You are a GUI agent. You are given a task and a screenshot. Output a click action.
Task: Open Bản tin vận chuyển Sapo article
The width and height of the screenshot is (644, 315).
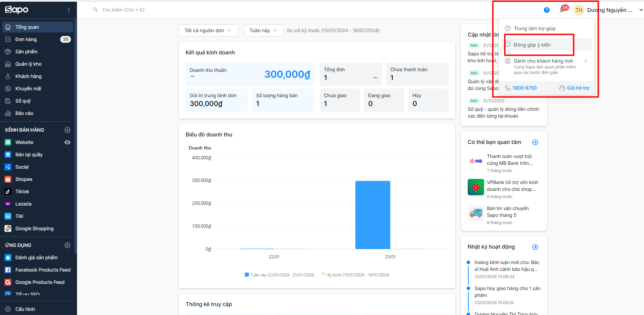pos(503,215)
